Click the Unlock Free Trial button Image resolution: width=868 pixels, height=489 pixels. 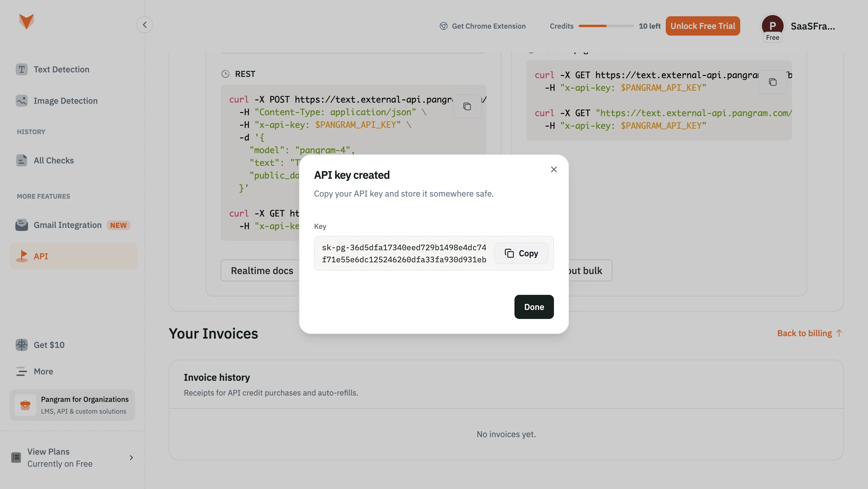[x=703, y=26]
